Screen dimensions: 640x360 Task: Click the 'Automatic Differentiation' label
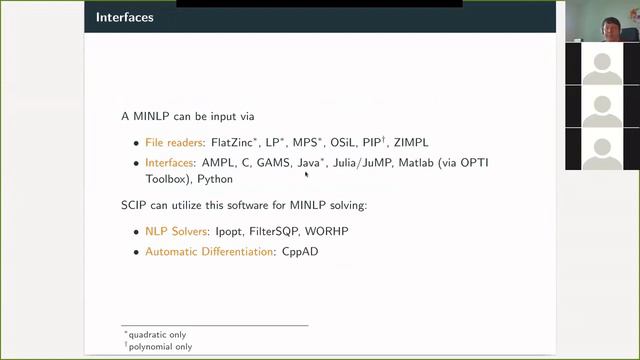point(209,251)
